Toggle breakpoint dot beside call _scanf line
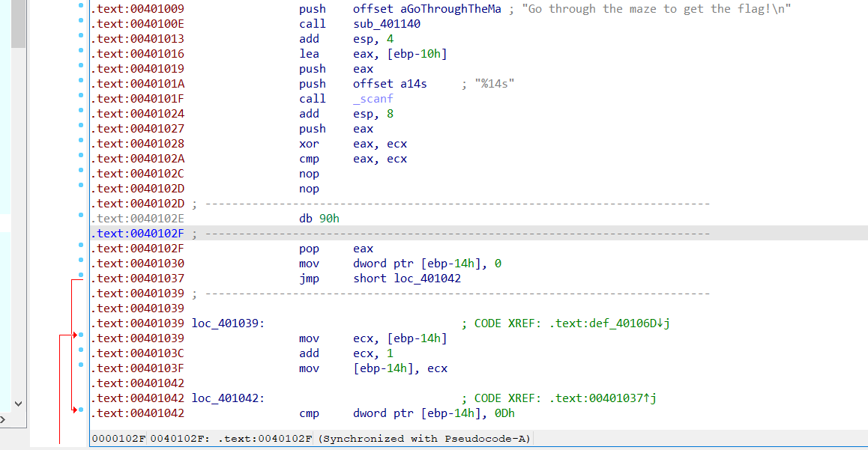Screen dimensions: 868x450 coord(81,95)
